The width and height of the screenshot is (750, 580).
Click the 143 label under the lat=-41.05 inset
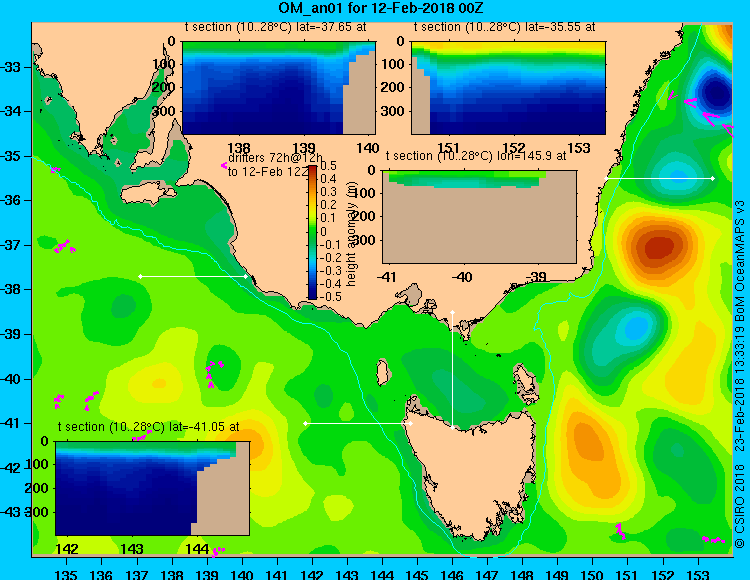click(132, 548)
